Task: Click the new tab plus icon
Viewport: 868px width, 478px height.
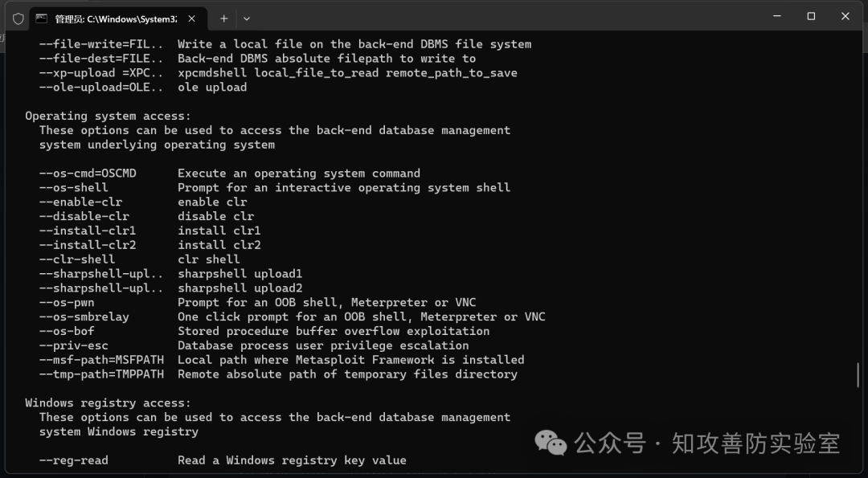Action: click(x=223, y=17)
